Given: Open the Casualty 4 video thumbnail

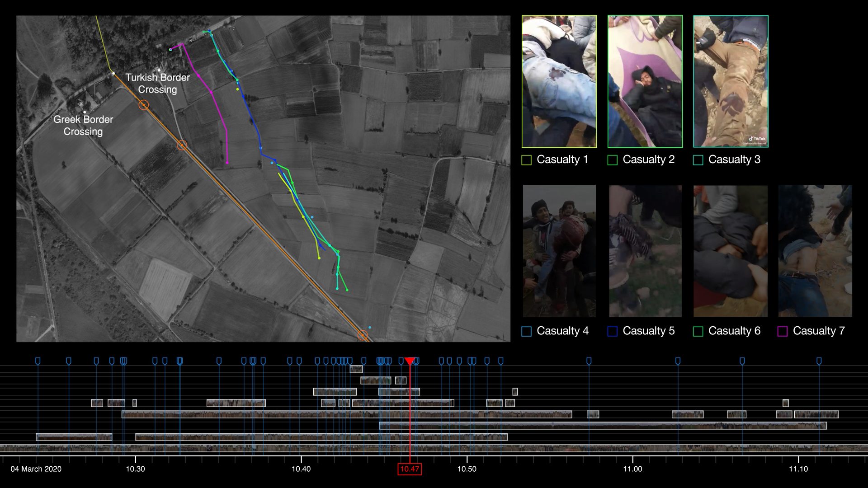Looking at the screenshot, I should point(559,251).
